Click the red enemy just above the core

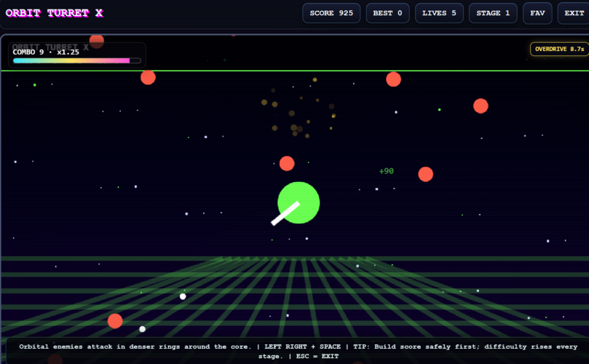coord(287,163)
